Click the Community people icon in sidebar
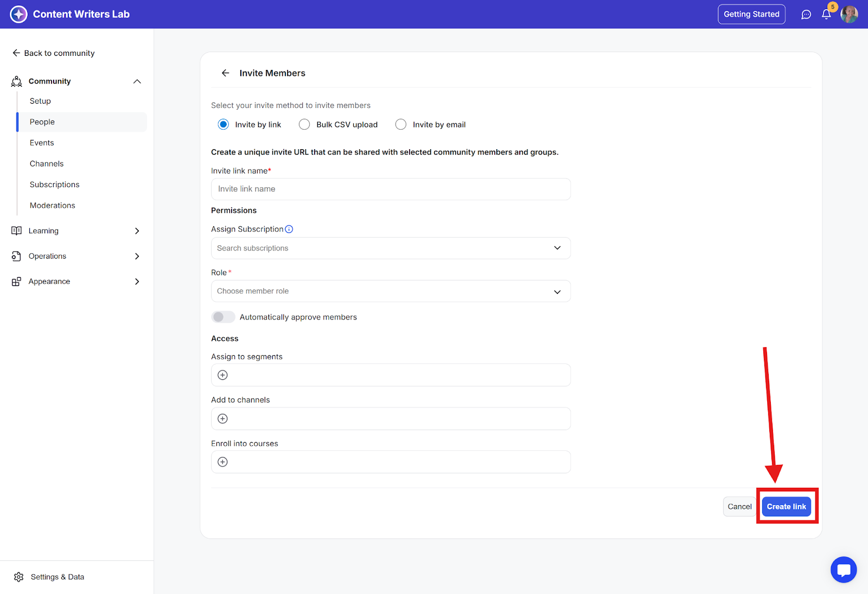The height and width of the screenshot is (594, 868). click(x=17, y=81)
